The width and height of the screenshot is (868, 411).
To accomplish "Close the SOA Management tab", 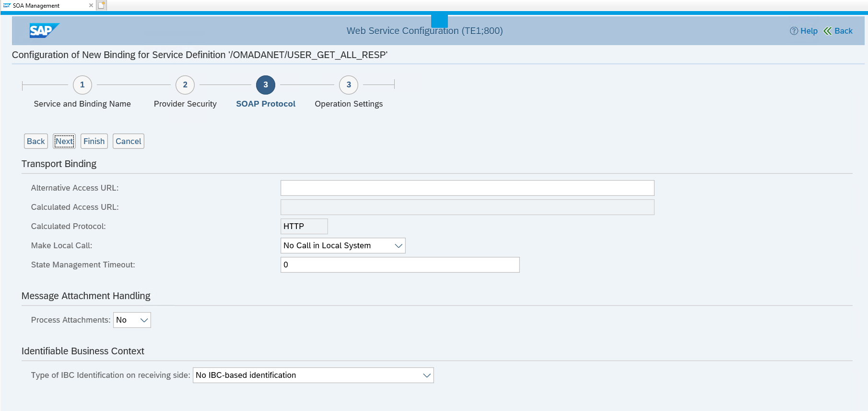I will [x=91, y=5].
